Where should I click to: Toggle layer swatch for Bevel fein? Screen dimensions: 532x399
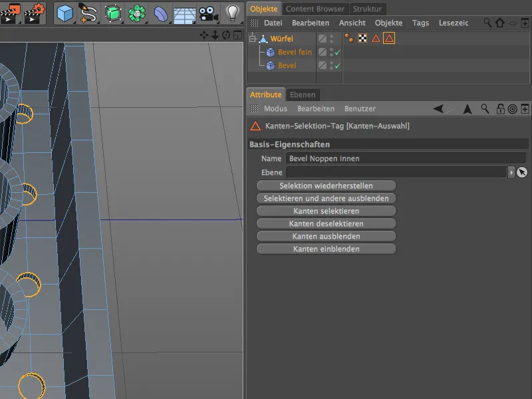(323, 52)
